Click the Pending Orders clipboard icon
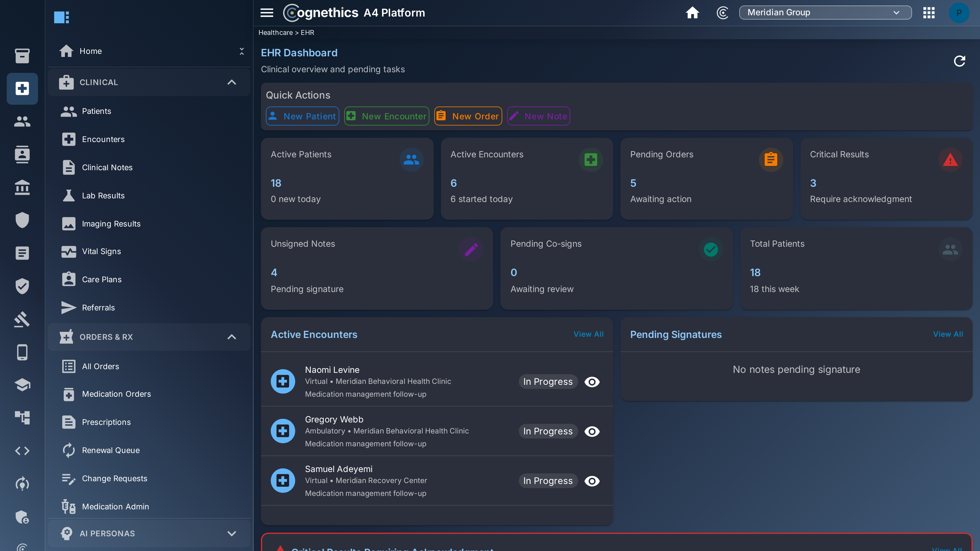The width and height of the screenshot is (980, 551). coord(771,159)
